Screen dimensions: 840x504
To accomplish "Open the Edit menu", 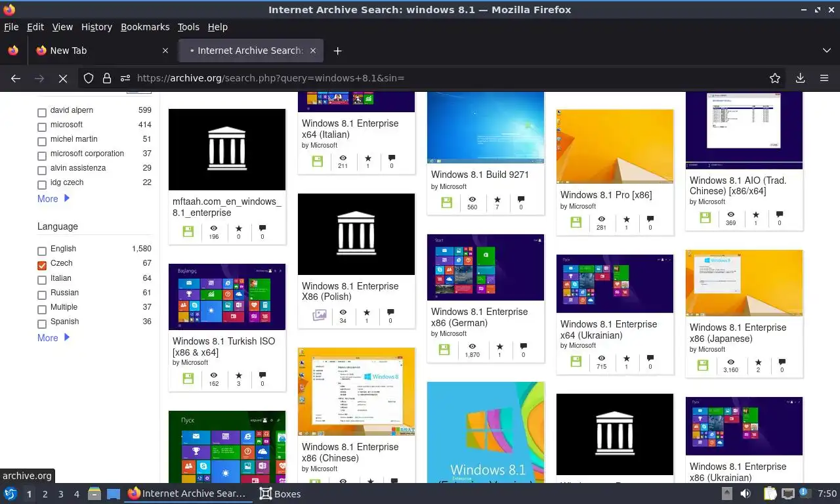I will pos(35,27).
